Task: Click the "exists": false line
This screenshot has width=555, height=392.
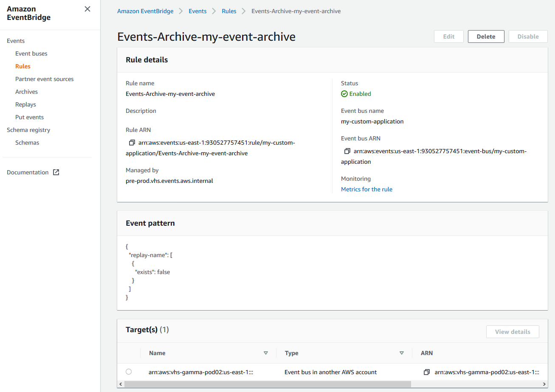Action: [152, 272]
